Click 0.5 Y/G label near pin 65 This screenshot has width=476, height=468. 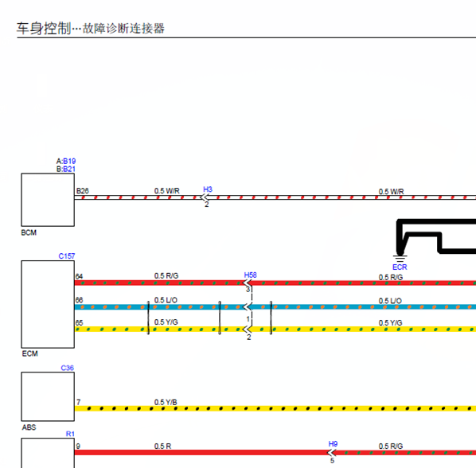click(166, 322)
